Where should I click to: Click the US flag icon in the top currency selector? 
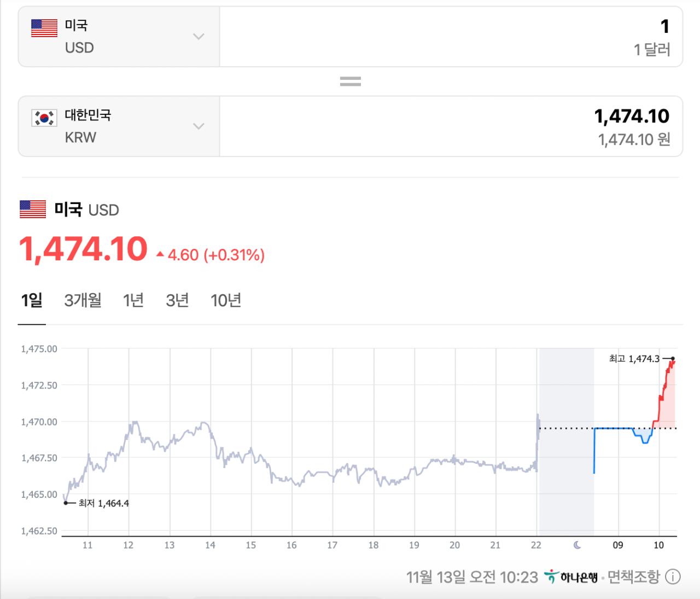44,28
